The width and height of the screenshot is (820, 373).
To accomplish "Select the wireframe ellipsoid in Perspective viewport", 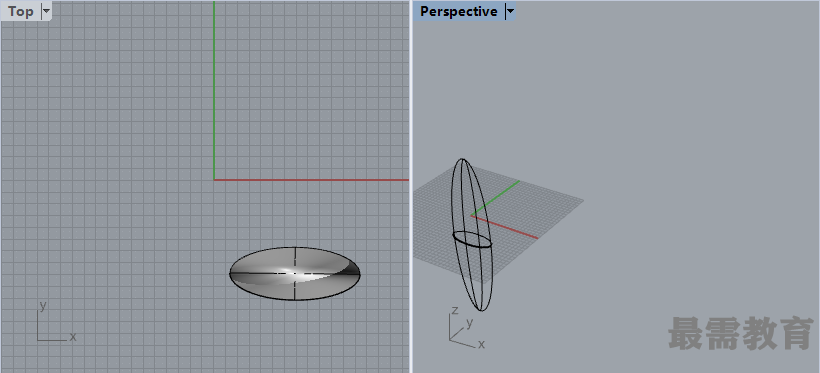I will (472, 234).
